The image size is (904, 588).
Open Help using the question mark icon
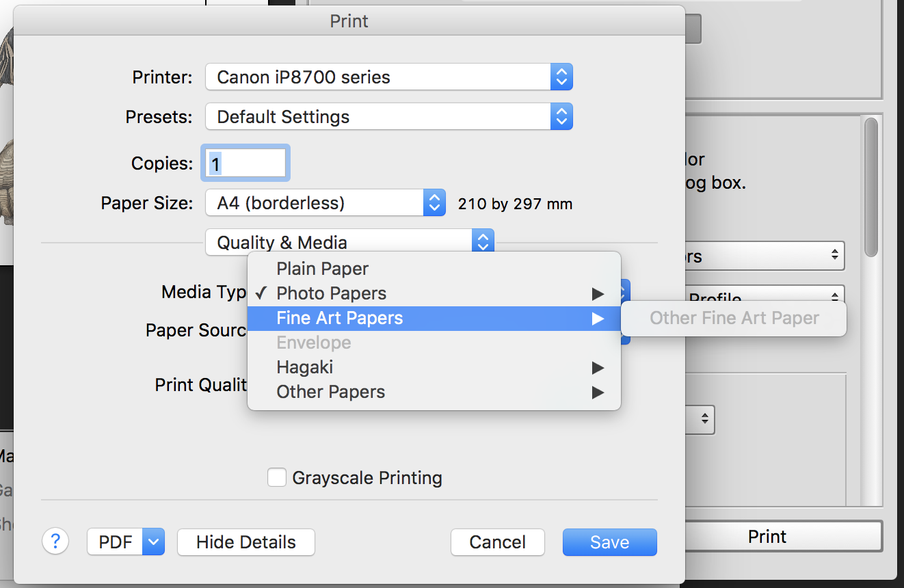55,542
